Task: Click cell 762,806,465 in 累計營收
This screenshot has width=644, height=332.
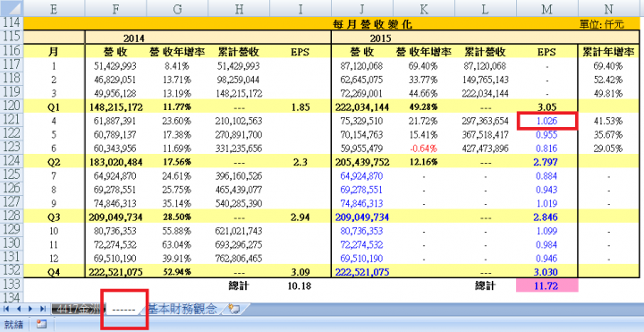Action: pos(239,259)
